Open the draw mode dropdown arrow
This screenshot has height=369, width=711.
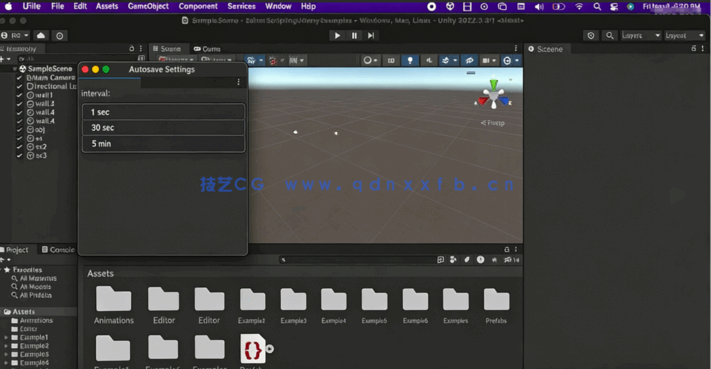click(376, 60)
